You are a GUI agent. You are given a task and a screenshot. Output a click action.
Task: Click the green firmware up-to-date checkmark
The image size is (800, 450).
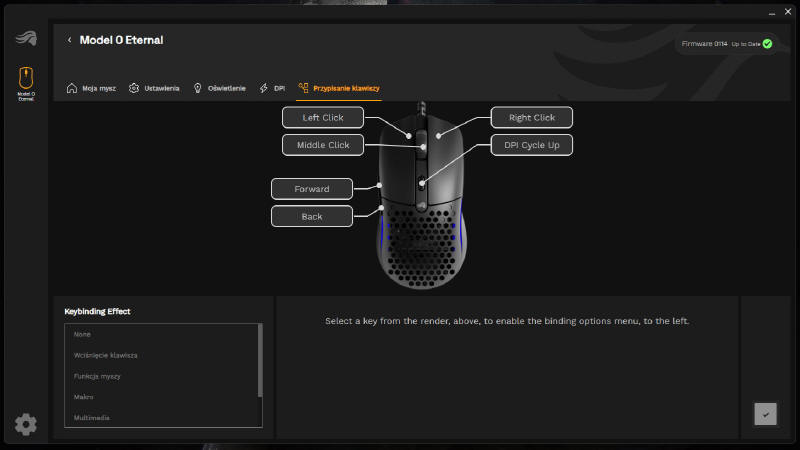point(767,44)
